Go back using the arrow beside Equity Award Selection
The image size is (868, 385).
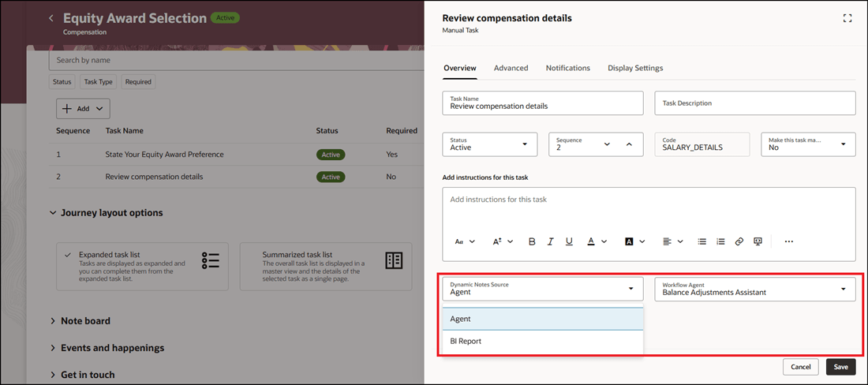click(51, 18)
